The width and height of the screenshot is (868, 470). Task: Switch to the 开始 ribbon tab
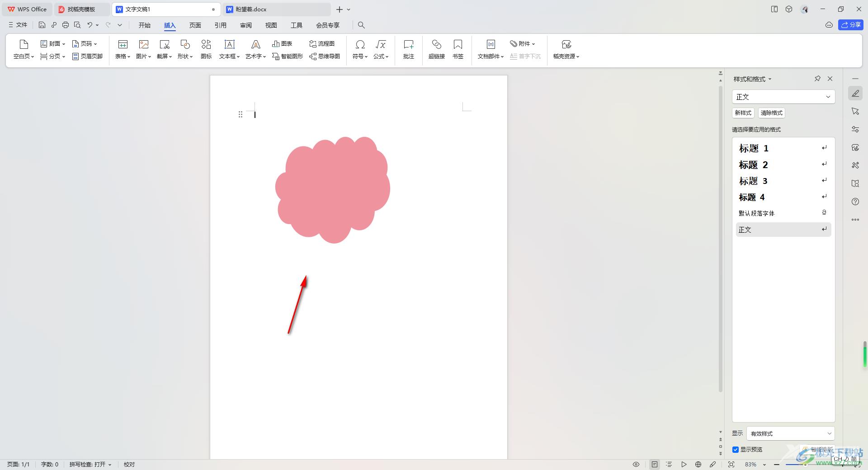(145, 25)
